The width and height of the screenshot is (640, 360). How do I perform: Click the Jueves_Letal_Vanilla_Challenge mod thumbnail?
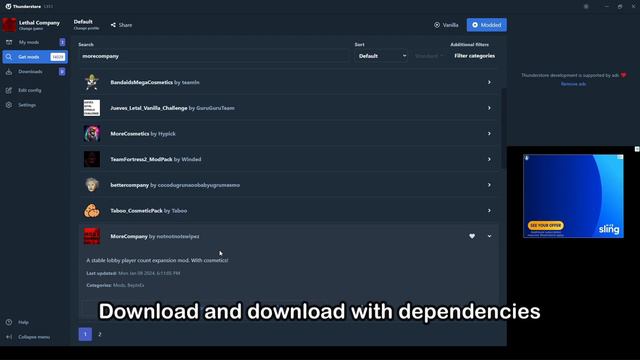pos(92,108)
